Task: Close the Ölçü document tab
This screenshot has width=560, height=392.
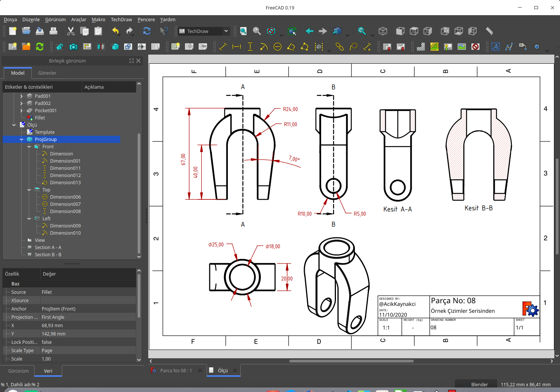Action: coord(235,370)
